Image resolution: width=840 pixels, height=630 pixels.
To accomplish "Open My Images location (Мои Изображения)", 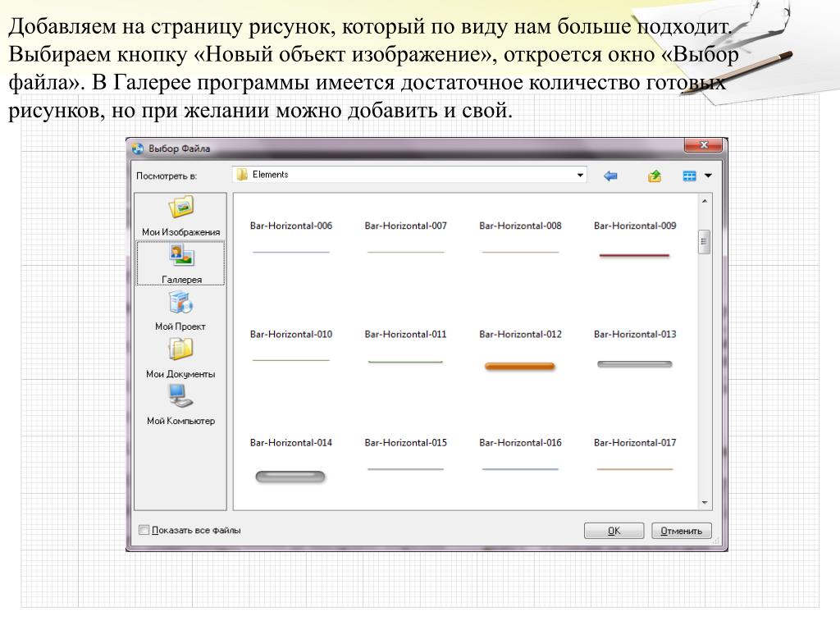I will (x=180, y=217).
